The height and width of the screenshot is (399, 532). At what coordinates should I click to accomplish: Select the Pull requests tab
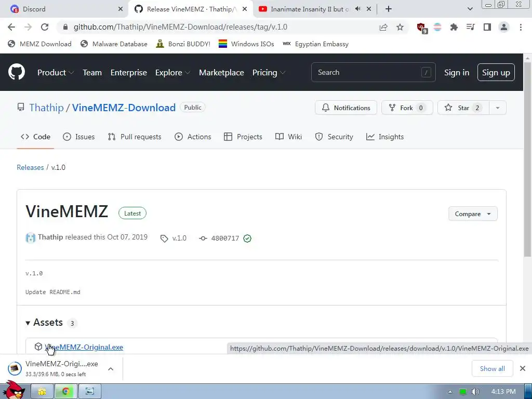[135, 137]
